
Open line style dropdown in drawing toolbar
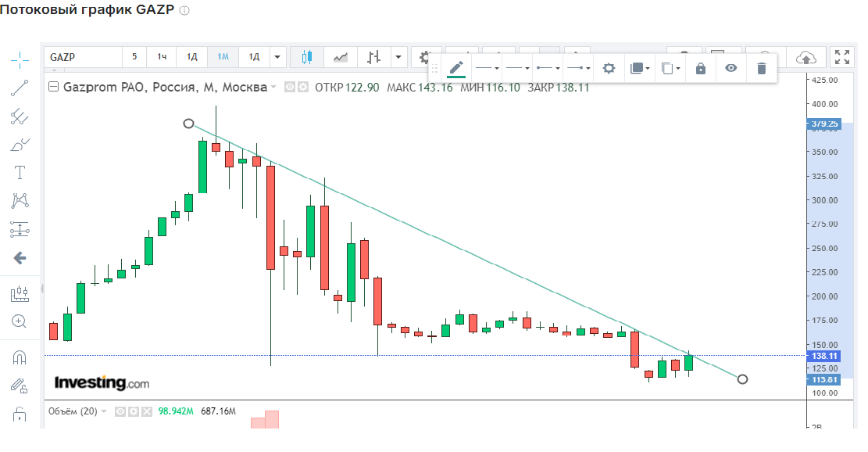(488, 68)
